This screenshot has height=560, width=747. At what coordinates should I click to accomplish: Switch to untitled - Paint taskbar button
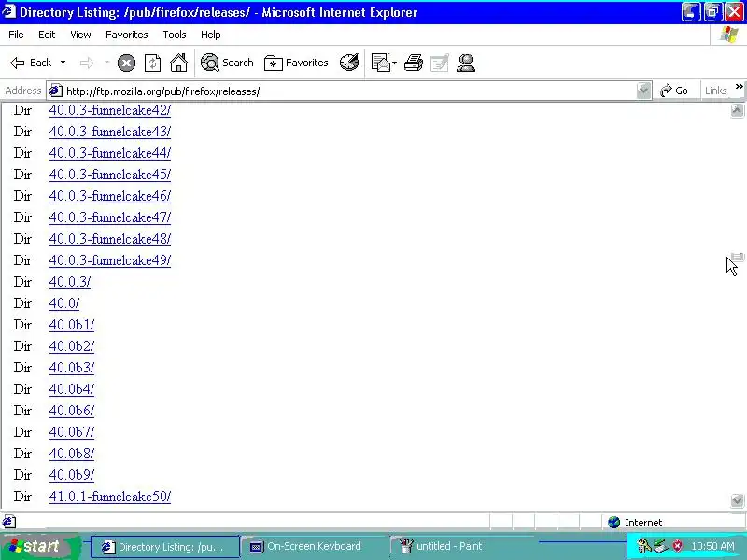462,547
